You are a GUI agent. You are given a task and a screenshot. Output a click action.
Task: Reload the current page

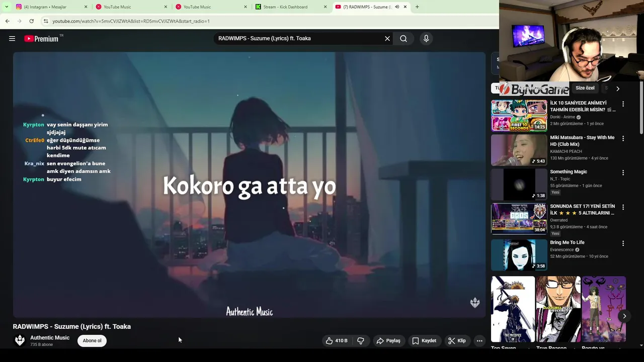(x=31, y=21)
